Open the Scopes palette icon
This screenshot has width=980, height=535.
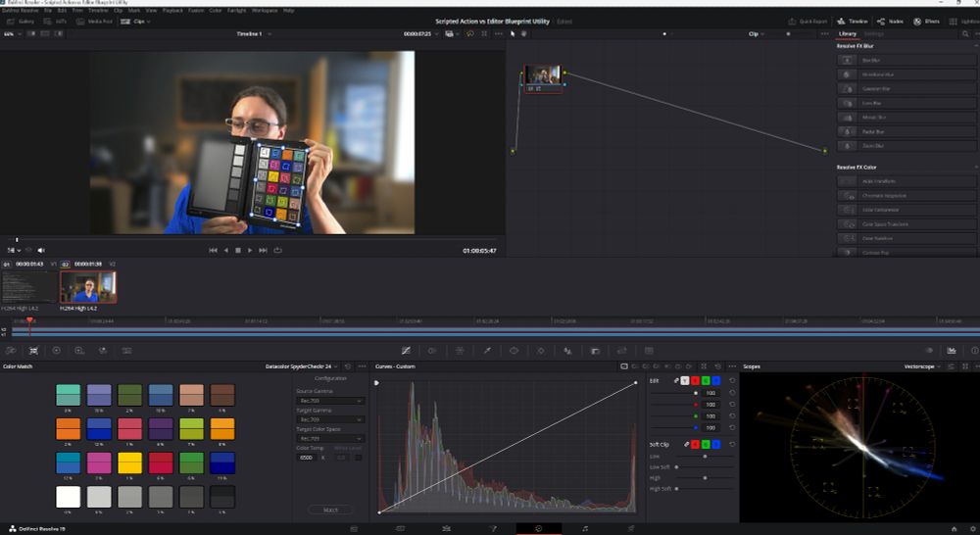pos(952,351)
